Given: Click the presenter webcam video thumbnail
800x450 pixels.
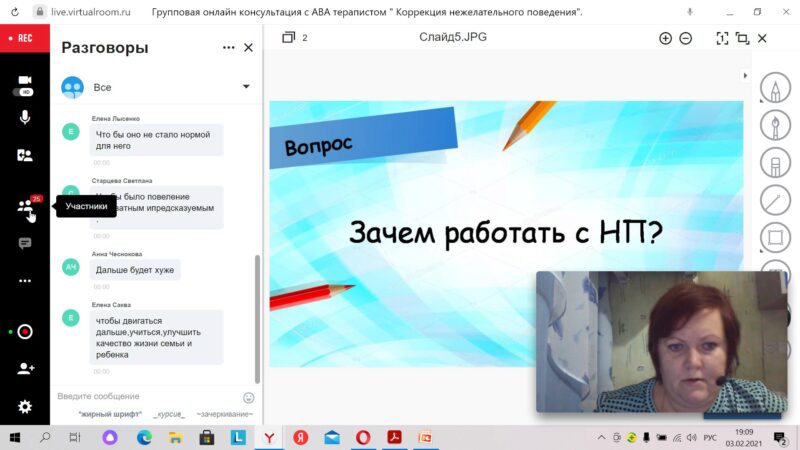Looking at the screenshot, I should pos(662,341).
